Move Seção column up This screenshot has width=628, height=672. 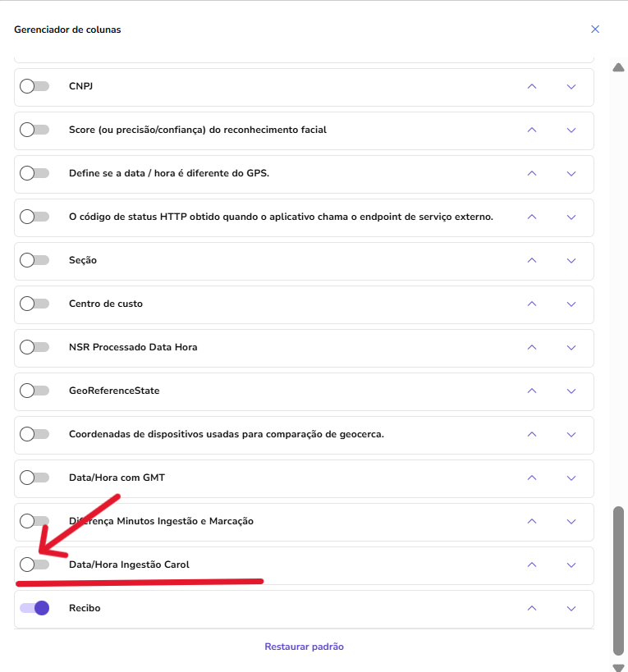[532, 260]
